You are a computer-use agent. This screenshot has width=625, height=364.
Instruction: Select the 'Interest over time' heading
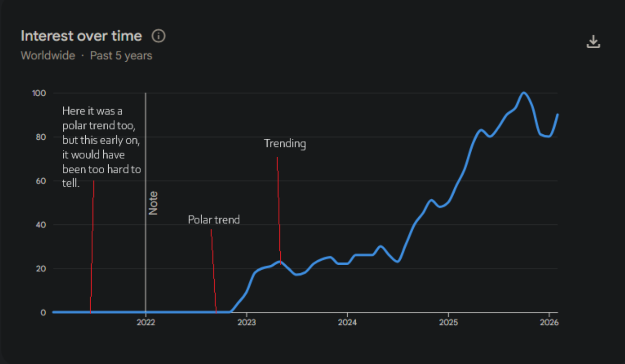click(x=81, y=36)
